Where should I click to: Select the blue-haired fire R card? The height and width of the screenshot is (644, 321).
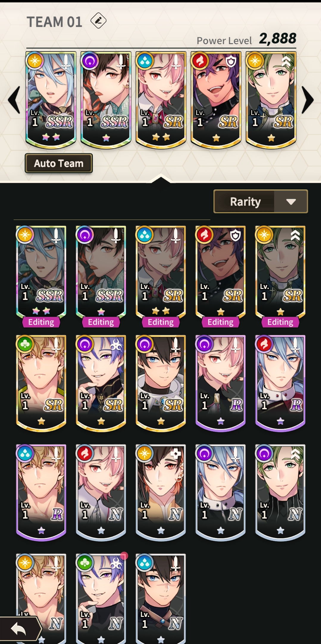click(280, 383)
